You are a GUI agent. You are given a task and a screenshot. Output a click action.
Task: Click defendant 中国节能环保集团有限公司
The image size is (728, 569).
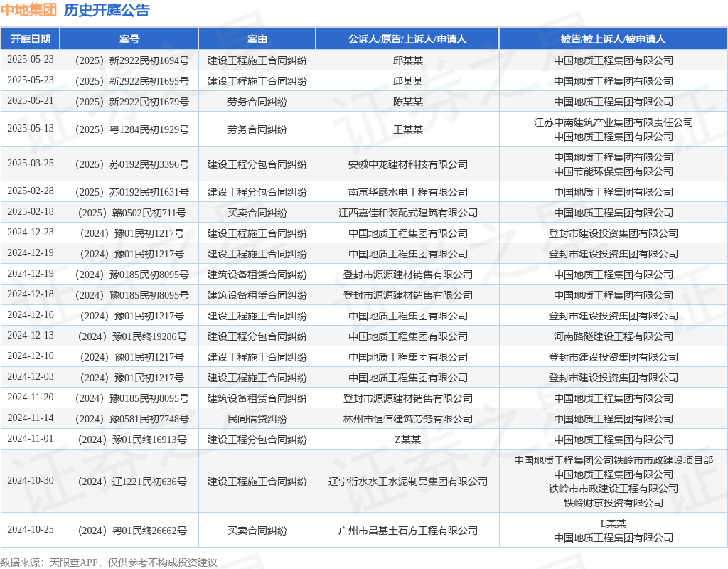point(614,172)
